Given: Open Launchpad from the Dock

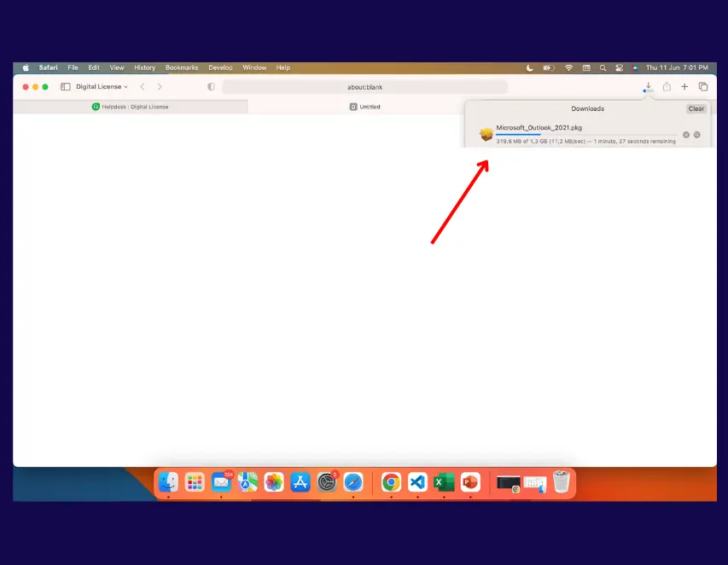Looking at the screenshot, I should coord(195,483).
